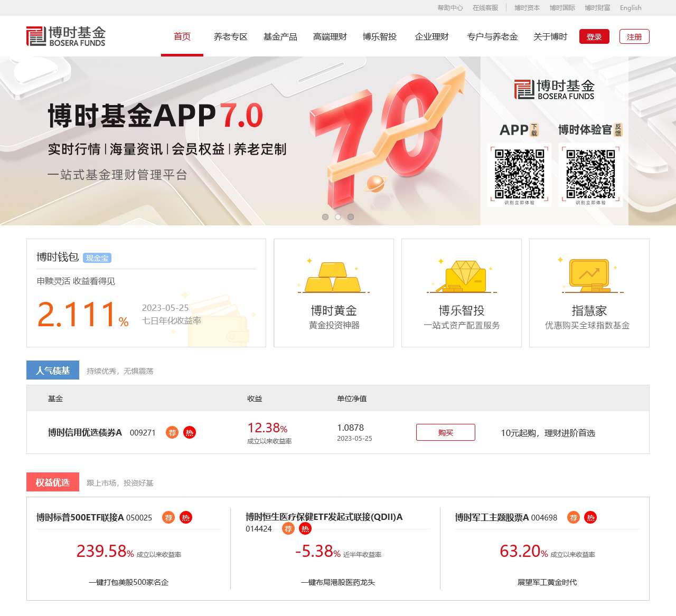
Task: Click text 展望军工黄金时代
Action: 547,582
